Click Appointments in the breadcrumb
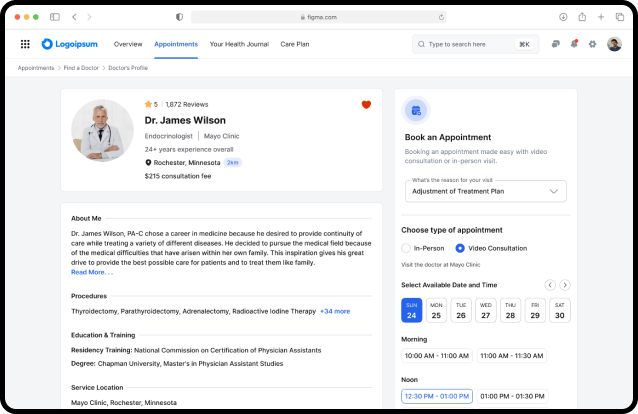This screenshot has height=414, width=638. pos(36,68)
